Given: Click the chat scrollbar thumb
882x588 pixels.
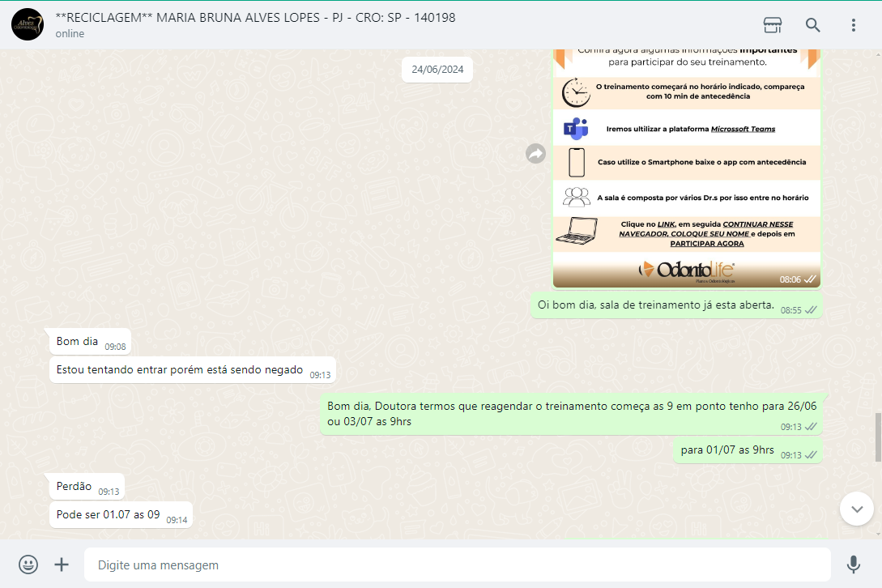Looking at the screenshot, I should pyautogui.click(x=878, y=437).
